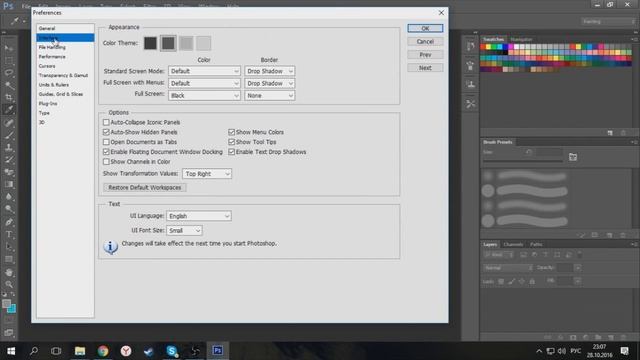Click OK in Preferences dialog
Screen dimensions: 640x360
point(425,28)
